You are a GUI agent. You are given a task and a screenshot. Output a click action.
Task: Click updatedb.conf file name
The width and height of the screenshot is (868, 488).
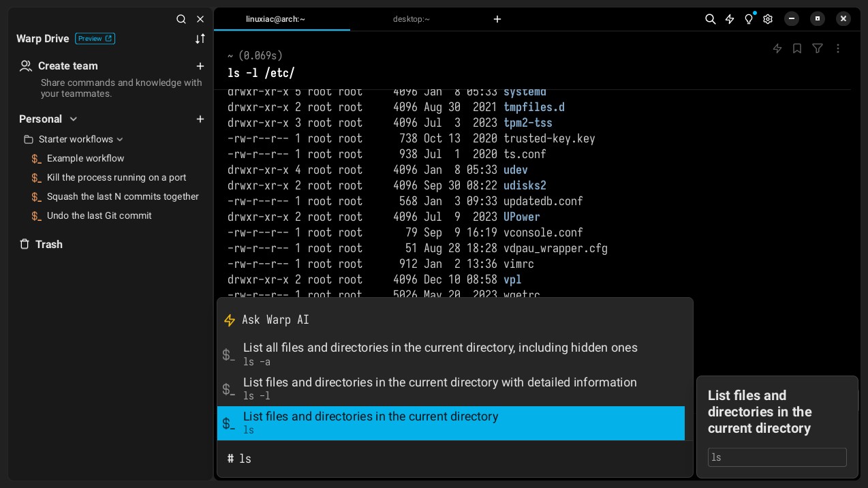tap(543, 201)
